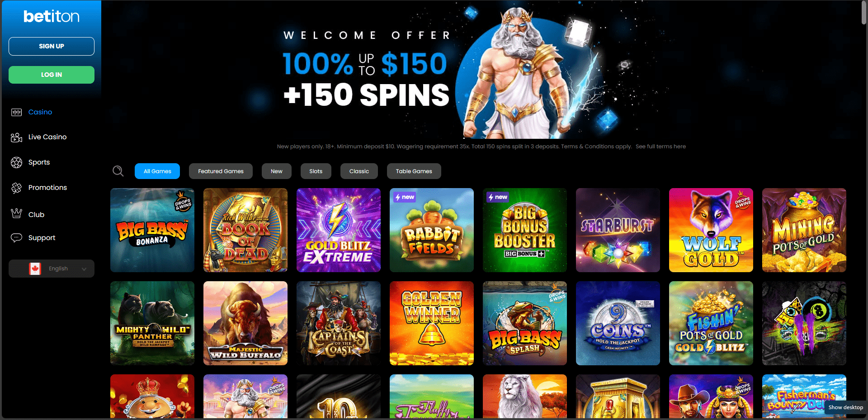Open Live Casino via its camera icon

pyautogui.click(x=17, y=137)
